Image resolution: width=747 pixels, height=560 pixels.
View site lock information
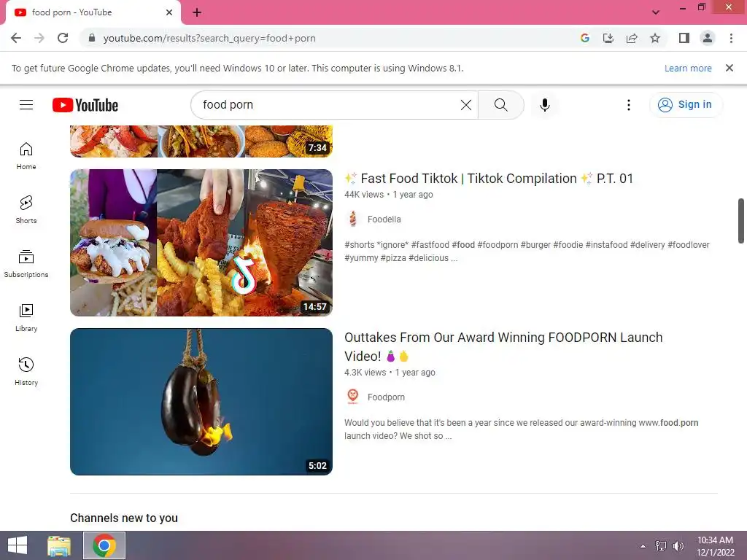coord(92,38)
